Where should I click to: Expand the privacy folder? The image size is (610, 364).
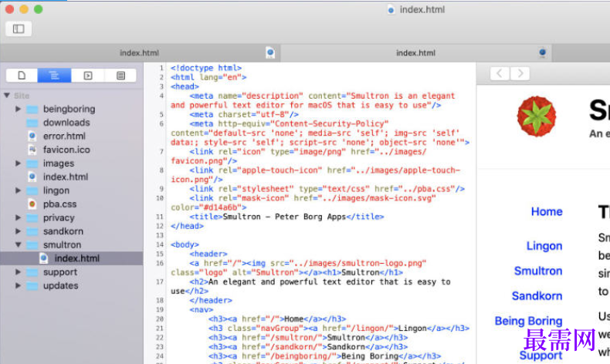(x=18, y=218)
